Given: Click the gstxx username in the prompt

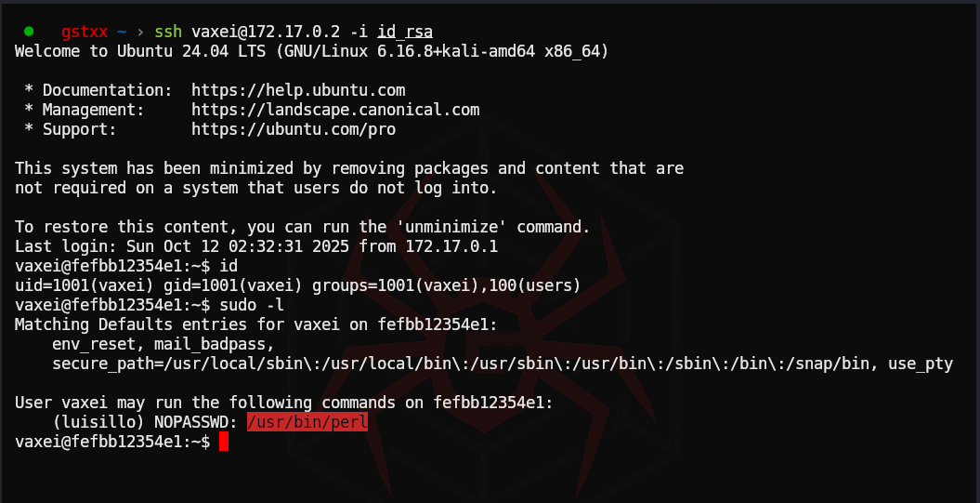Looking at the screenshot, I should pyautogui.click(x=85, y=32).
